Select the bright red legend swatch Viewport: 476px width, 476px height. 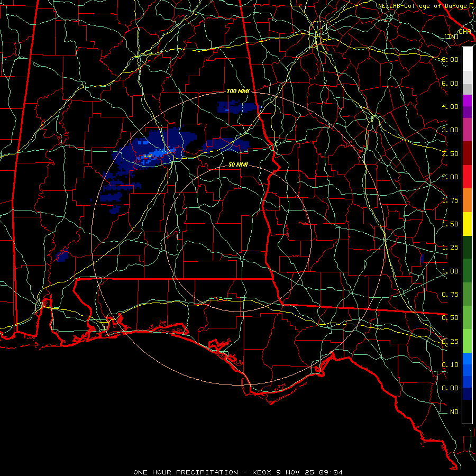coord(467,177)
